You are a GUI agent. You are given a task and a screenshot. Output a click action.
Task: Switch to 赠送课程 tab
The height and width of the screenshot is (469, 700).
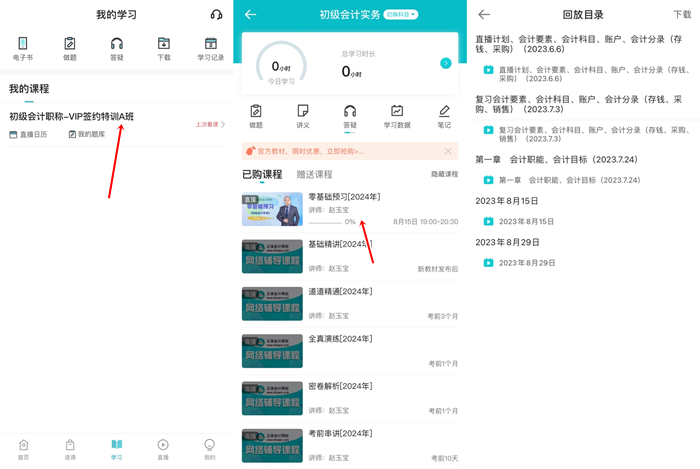(x=314, y=174)
